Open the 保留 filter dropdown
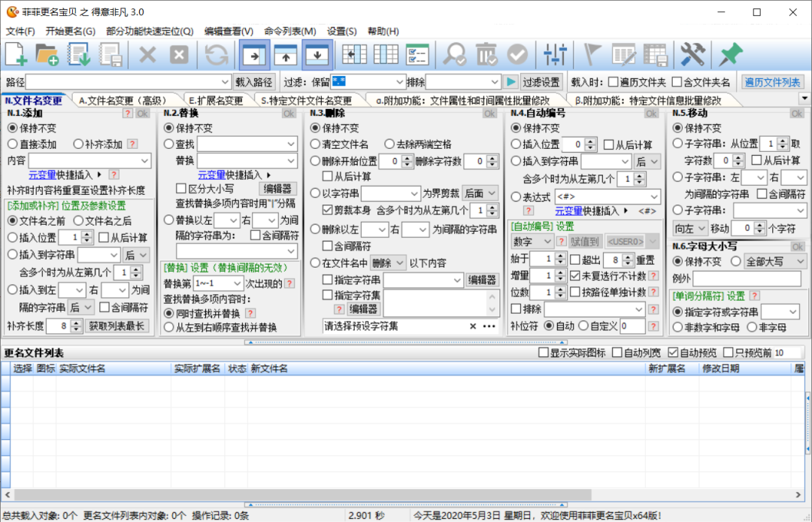The image size is (812, 522). (399, 82)
